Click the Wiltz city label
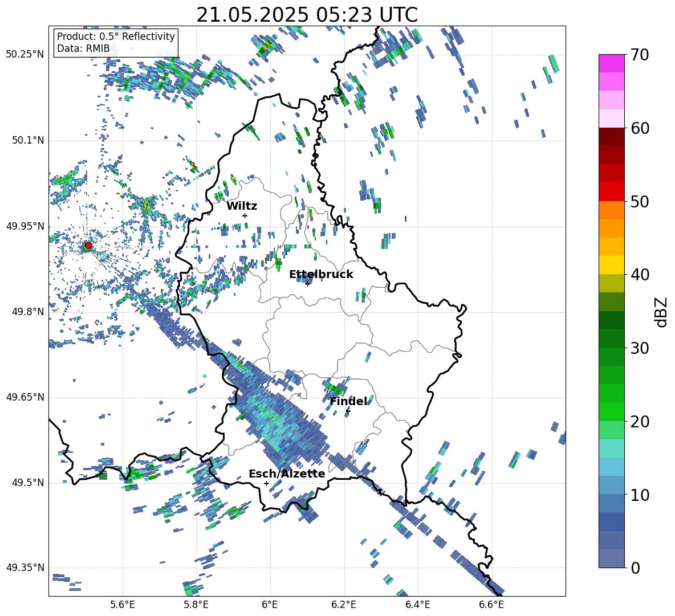 pyautogui.click(x=242, y=206)
